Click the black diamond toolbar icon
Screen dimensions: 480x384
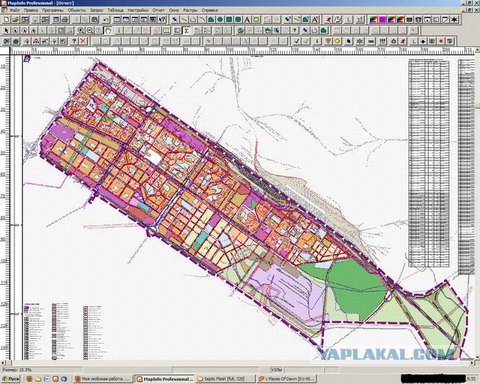pyautogui.click(x=423, y=41)
